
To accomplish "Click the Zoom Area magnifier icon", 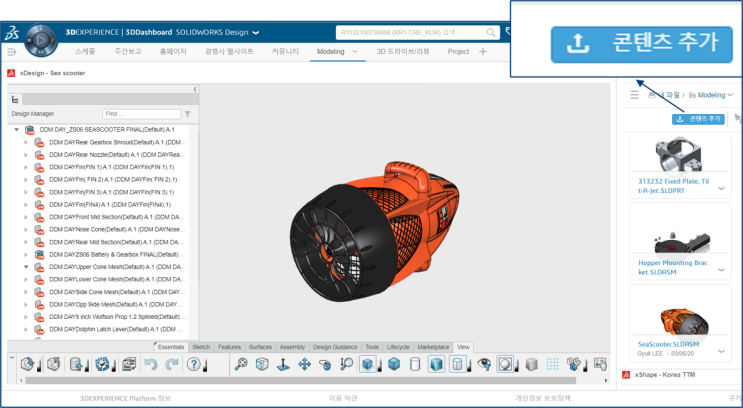I will click(346, 364).
